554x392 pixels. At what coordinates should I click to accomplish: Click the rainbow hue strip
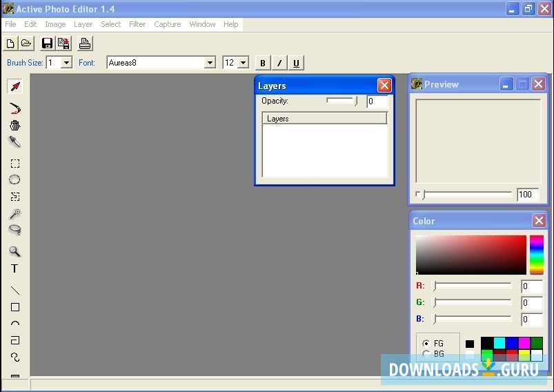pos(536,255)
